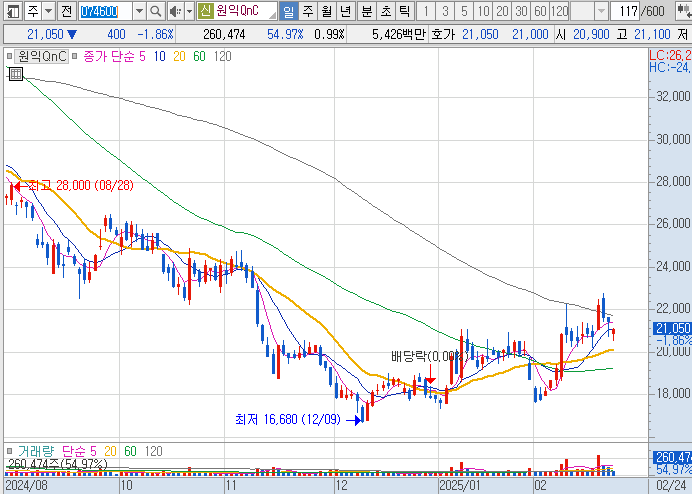Click the open price 20,900

(591, 34)
